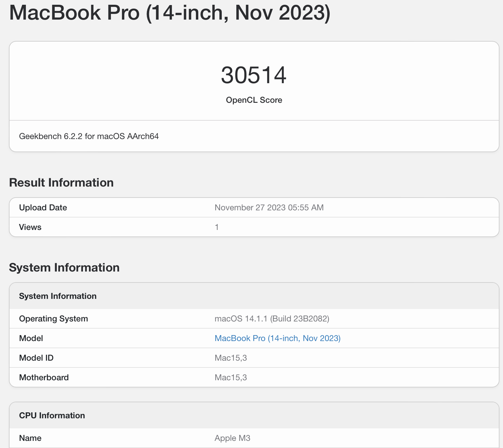Viewport: 503px width, 448px height.
Task: Select the Operating System row
Action: 54,318
